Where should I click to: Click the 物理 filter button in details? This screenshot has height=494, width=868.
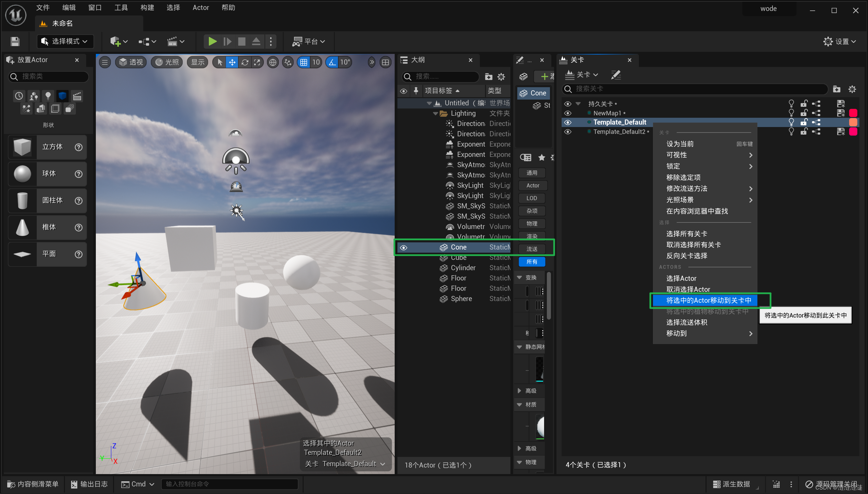(x=532, y=223)
